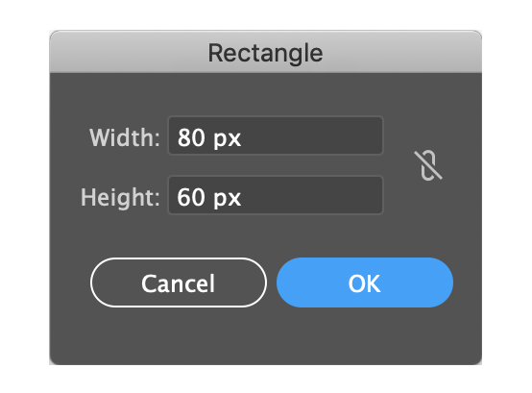Click the dark dialog background below the buttons
The width and height of the screenshot is (532, 393).
tap(266, 336)
